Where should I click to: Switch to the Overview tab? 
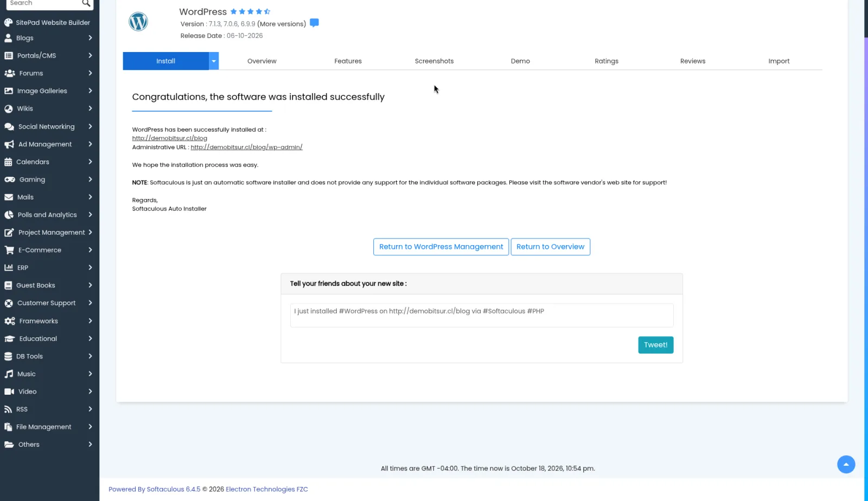click(x=261, y=61)
